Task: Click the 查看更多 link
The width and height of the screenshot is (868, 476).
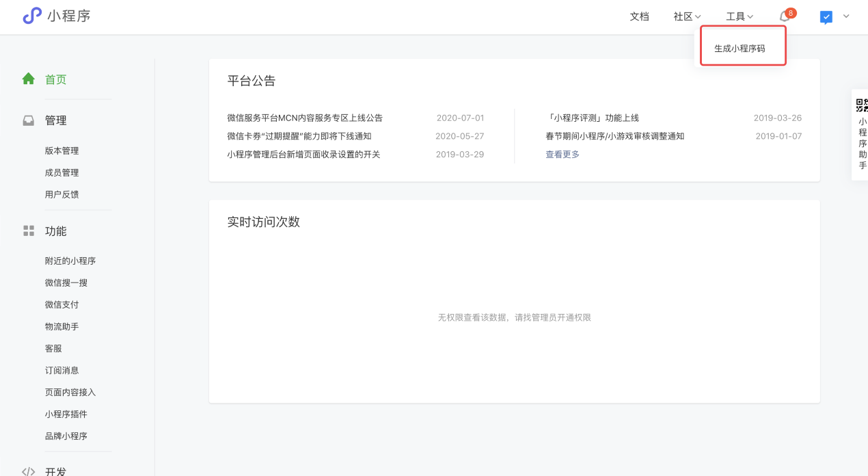Action: coord(562,155)
